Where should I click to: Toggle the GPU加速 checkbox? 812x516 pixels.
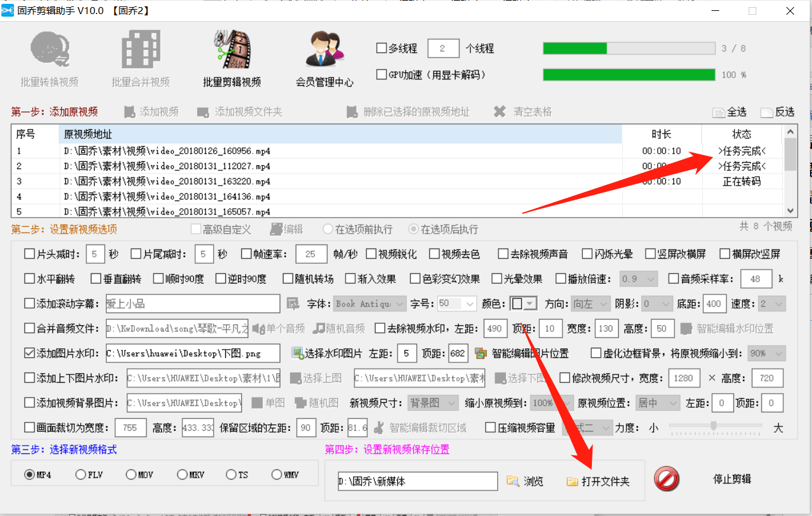pyautogui.click(x=382, y=75)
